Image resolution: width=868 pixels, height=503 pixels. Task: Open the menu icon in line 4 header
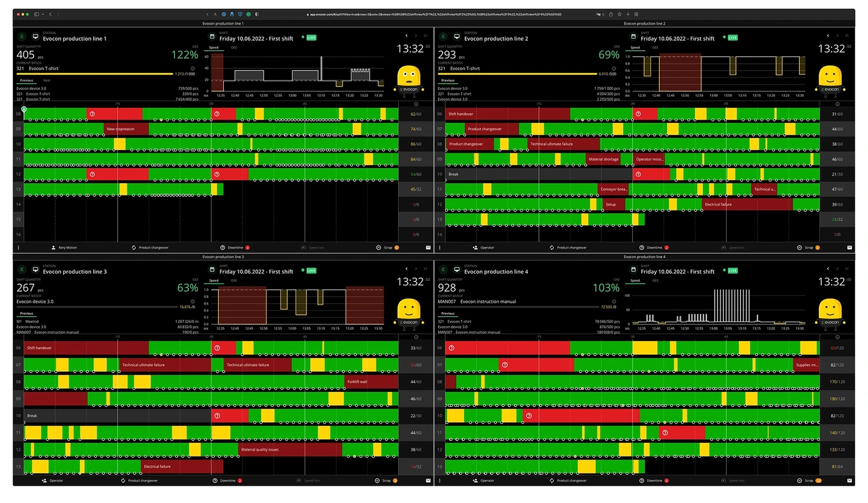click(x=443, y=270)
